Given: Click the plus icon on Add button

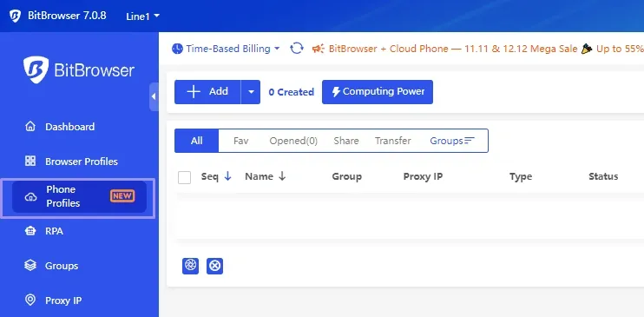Looking at the screenshot, I should pyautogui.click(x=194, y=92).
